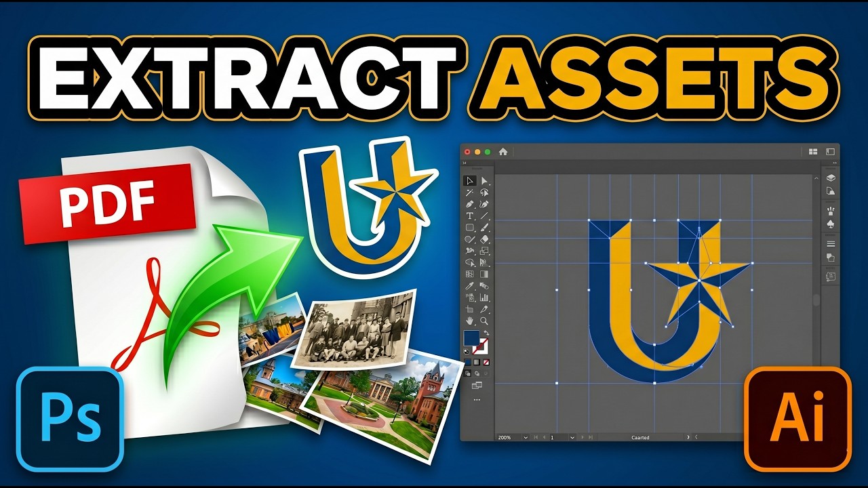This screenshot has height=488, width=868.
Task: Pick the Eyedropper tool
Action: point(469,286)
